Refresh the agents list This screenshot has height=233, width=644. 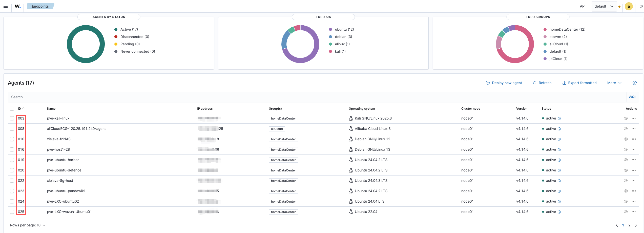point(542,83)
